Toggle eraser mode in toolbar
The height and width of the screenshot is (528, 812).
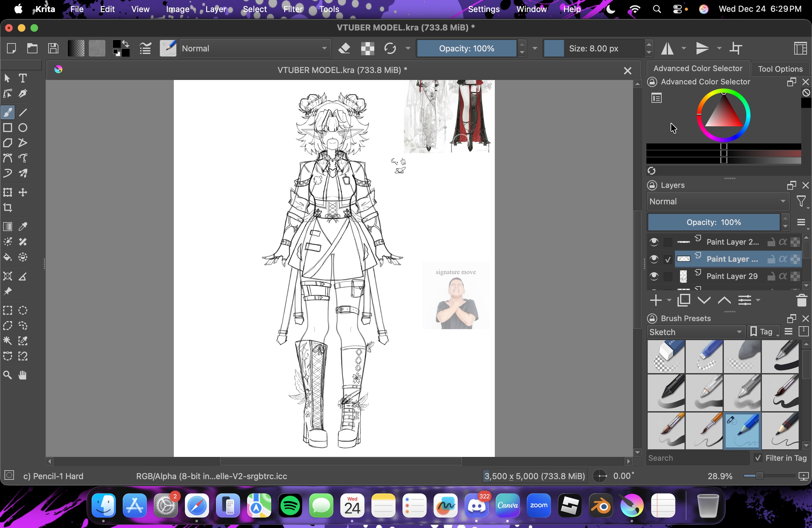point(344,49)
